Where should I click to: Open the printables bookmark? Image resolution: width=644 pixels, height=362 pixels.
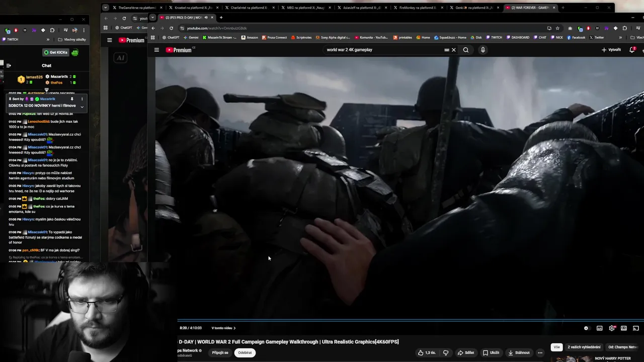(403, 37)
